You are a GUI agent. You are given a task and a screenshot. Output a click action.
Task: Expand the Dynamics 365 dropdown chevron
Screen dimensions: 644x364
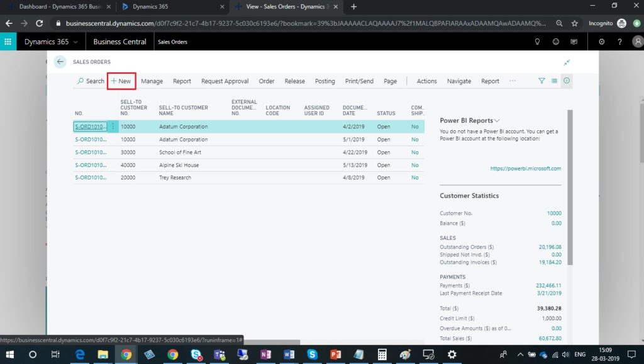pyautogui.click(x=75, y=42)
